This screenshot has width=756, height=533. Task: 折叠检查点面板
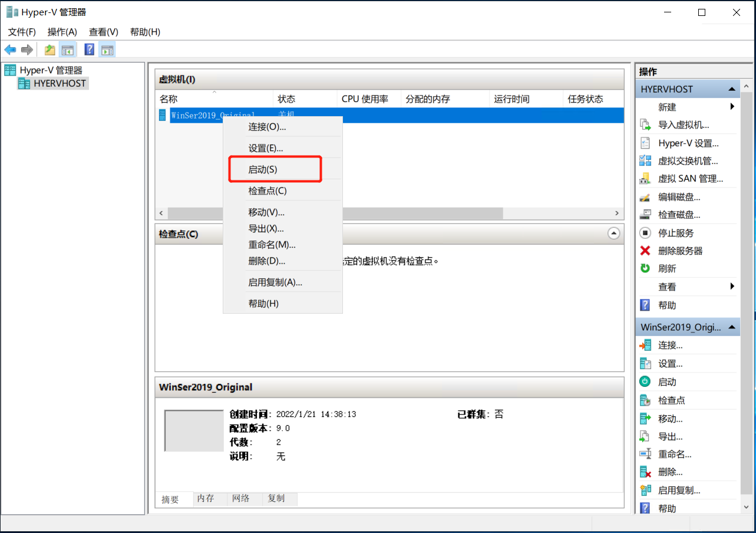(614, 233)
